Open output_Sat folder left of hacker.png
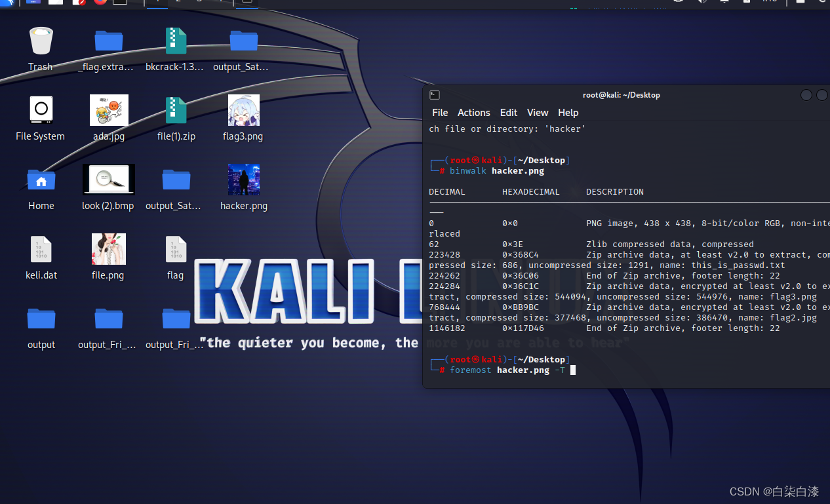Screen dimensions: 830x504 pyautogui.click(x=176, y=181)
